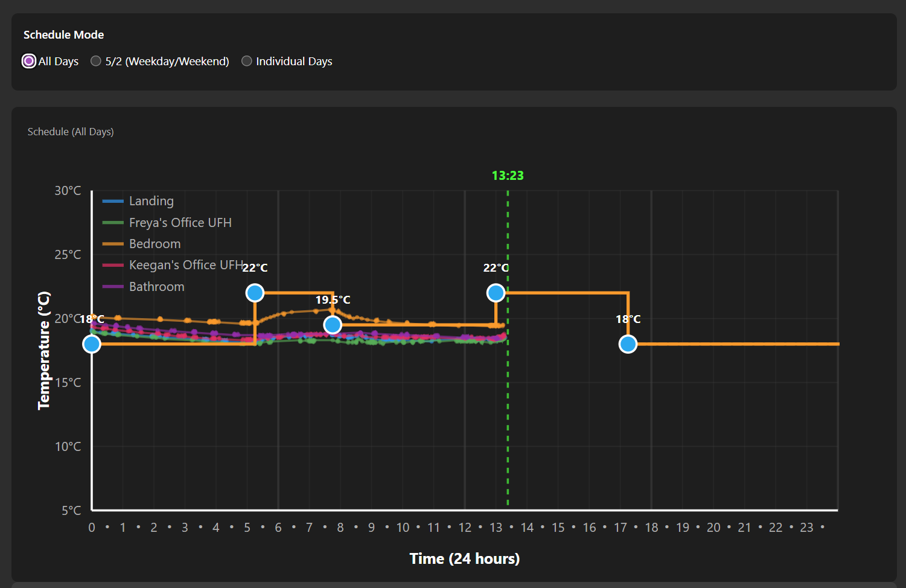Screen dimensions: 906x588
Task: Click hour 23 on the time axis
Action: click(806, 528)
